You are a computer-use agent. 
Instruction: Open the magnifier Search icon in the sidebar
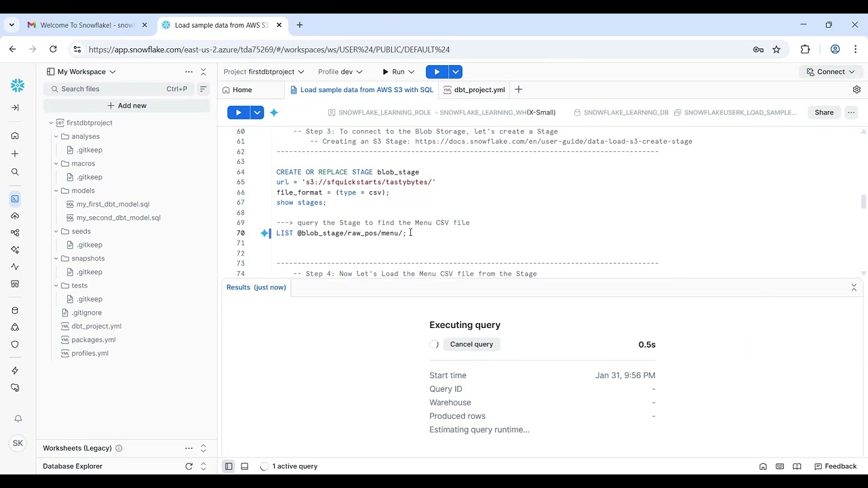click(x=15, y=172)
